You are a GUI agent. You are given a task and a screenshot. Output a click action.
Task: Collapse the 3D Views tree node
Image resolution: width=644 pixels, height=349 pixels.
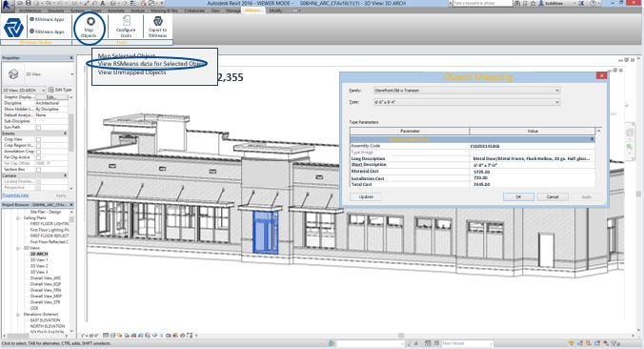(x=18, y=248)
